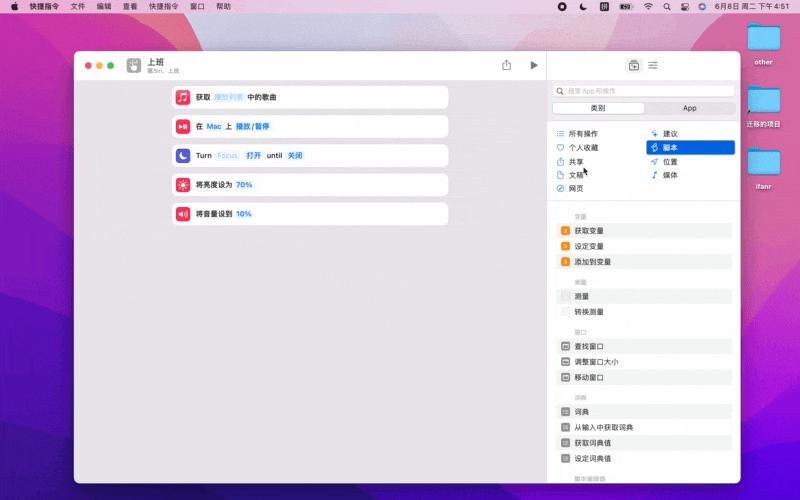800x500 pixels.
Task: Add the 获取变量 action
Action: 589,231
